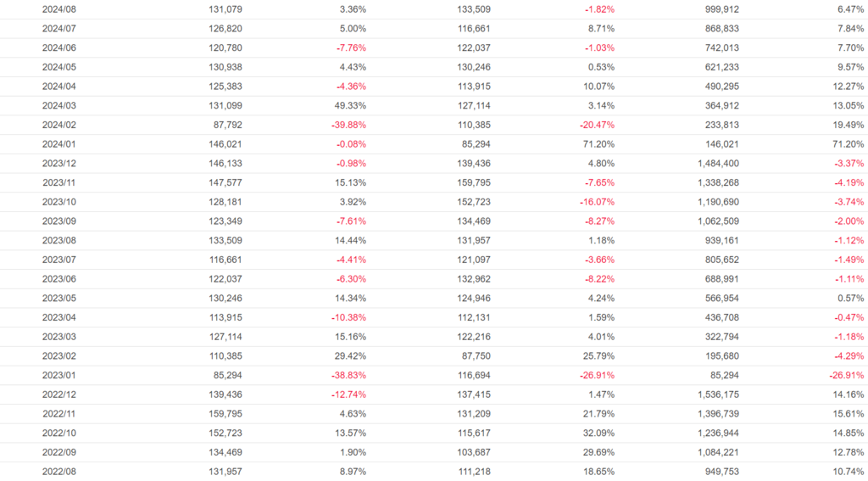Viewport: 868px width, 481px height.
Task: Select the 103,687 prior-year value
Action: (473, 452)
